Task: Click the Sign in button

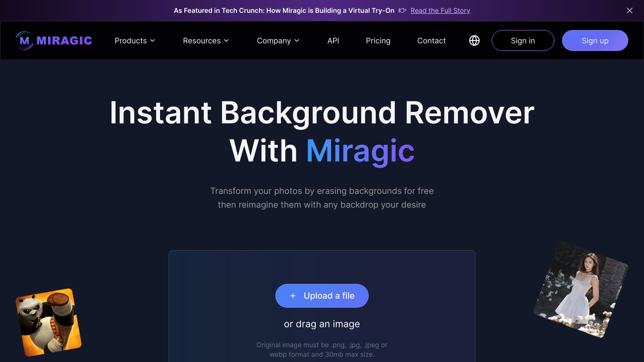Action: [523, 40]
